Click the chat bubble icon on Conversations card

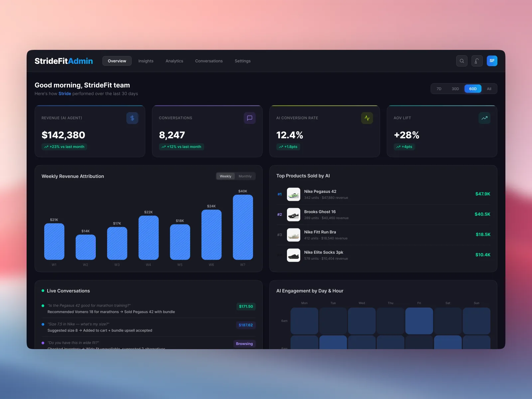[x=250, y=118]
